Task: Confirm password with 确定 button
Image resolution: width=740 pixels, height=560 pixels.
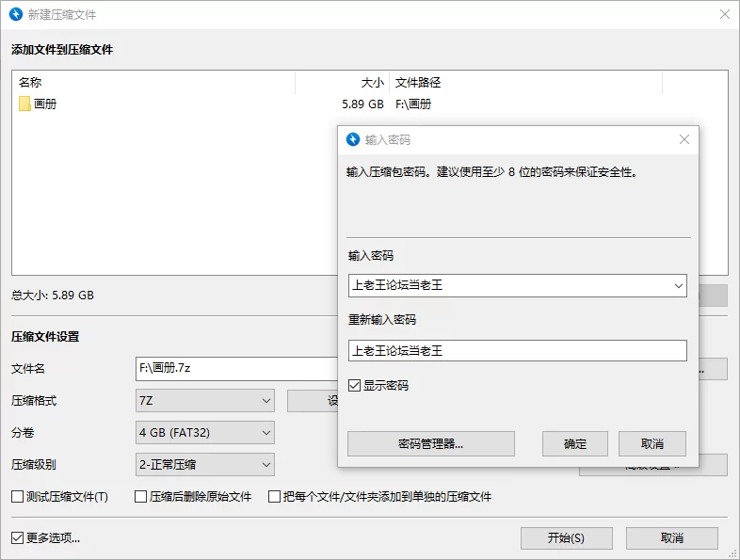Action: [x=575, y=444]
